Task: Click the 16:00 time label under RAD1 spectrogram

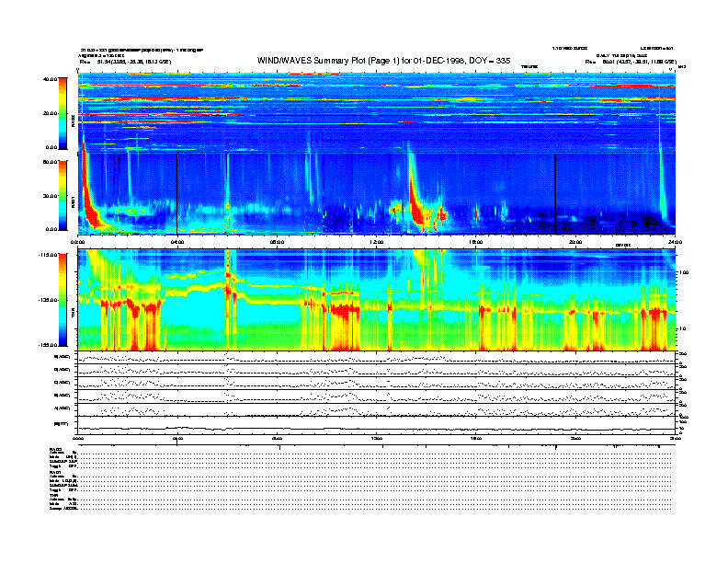Action: [x=476, y=242]
